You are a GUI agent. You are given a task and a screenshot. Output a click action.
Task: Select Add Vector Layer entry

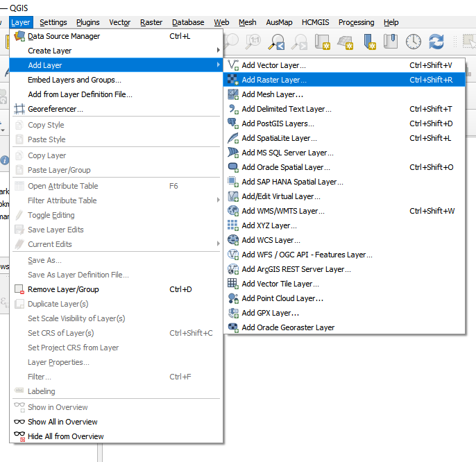(x=344, y=65)
